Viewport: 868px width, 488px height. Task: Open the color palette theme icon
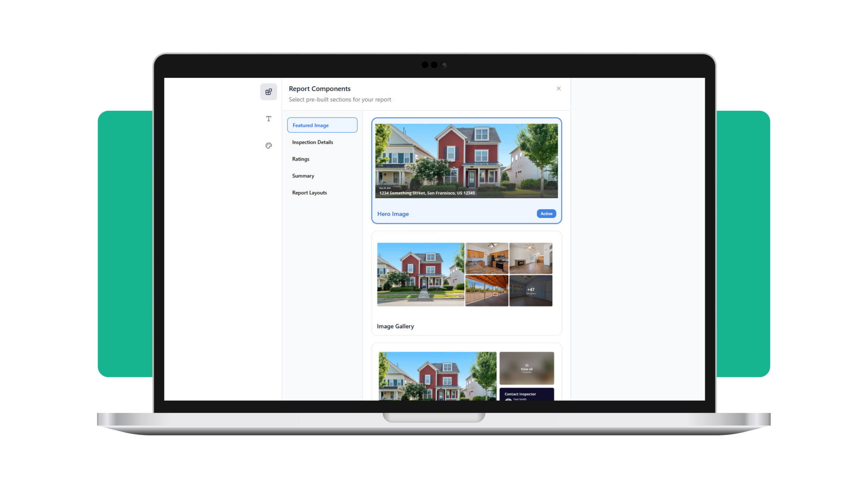point(269,146)
